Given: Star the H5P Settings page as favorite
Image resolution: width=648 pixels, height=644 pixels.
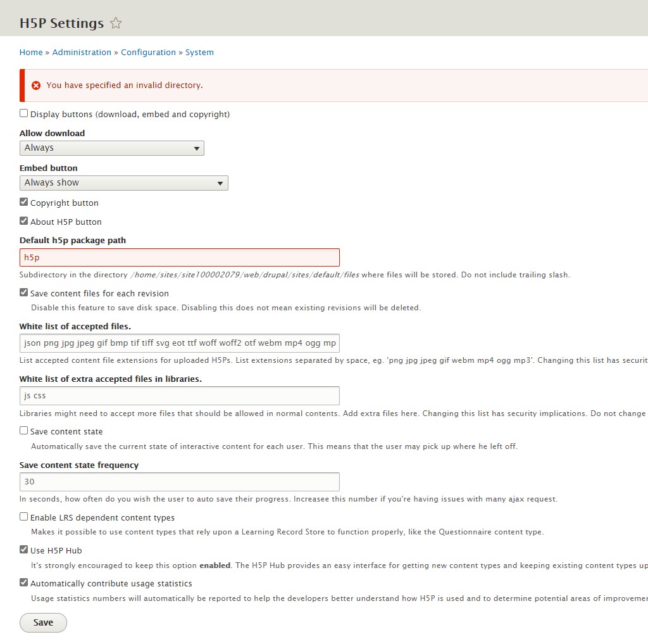Looking at the screenshot, I should [116, 23].
